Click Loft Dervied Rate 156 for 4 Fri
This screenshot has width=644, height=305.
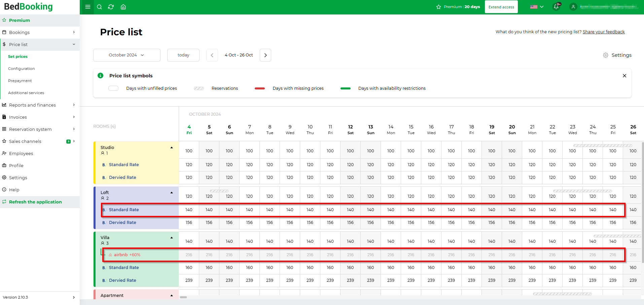(189, 223)
